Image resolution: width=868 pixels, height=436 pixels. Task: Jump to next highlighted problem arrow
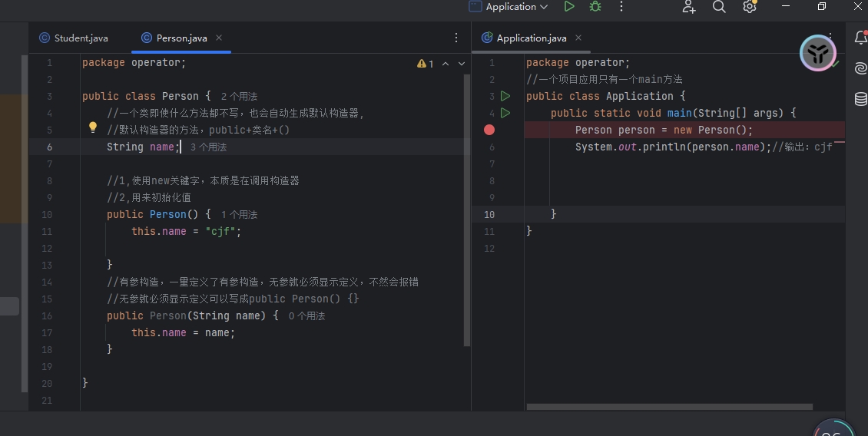pos(462,64)
